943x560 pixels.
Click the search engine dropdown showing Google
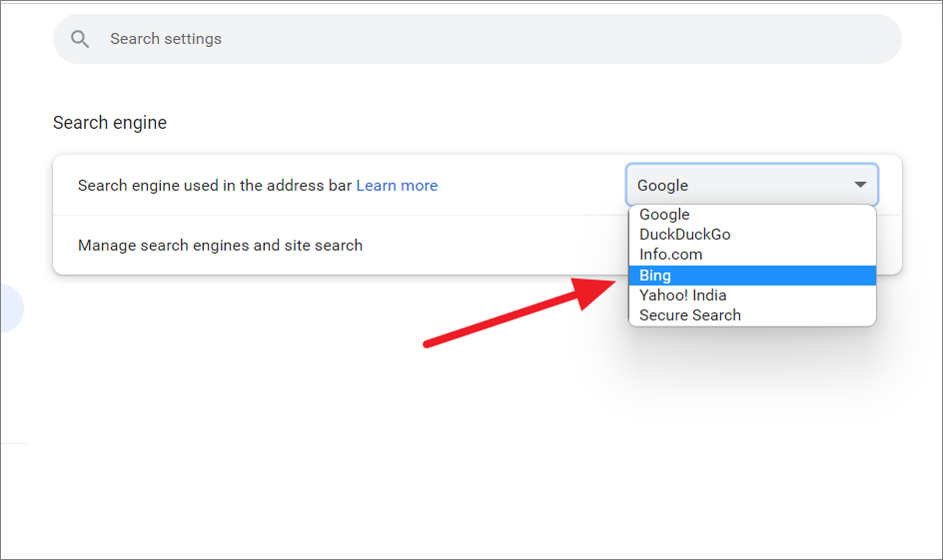pos(752,185)
